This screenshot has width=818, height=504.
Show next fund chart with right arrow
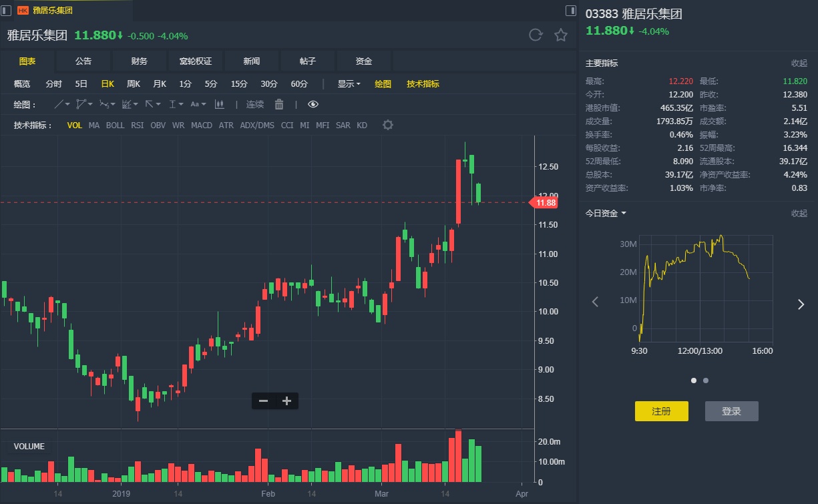coord(801,304)
